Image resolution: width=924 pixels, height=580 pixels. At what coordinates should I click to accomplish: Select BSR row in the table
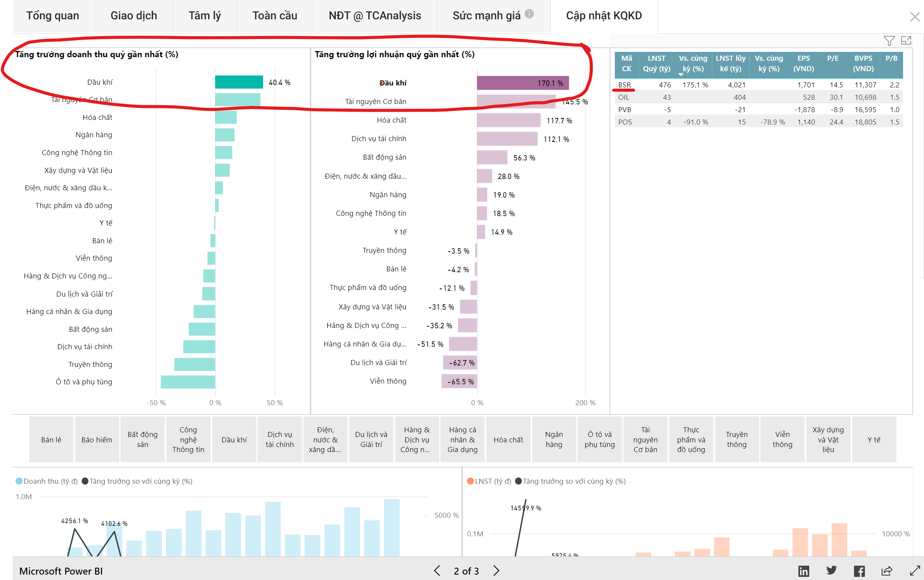[x=759, y=85]
